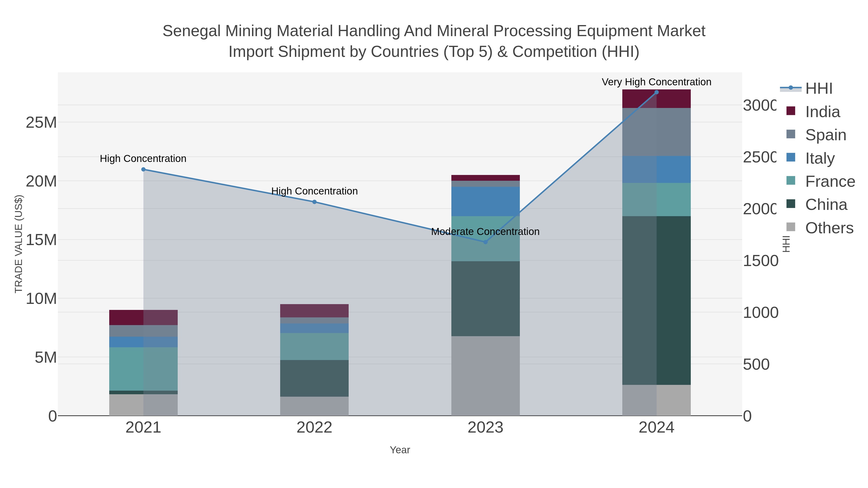The height and width of the screenshot is (488, 868).
Task: Click the 2021 x-axis tick label
Action: click(143, 428)
